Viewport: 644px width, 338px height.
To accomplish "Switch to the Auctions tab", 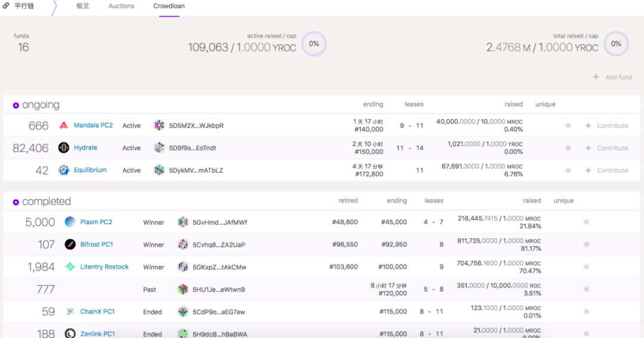I will pos(121,6).
